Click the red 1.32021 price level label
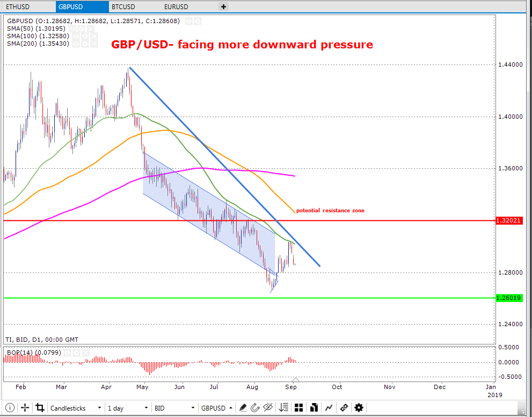 [x=509, y=220]
